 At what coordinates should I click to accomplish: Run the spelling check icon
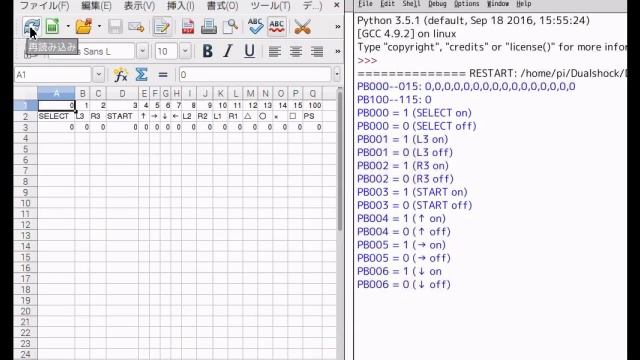point(256,27)
